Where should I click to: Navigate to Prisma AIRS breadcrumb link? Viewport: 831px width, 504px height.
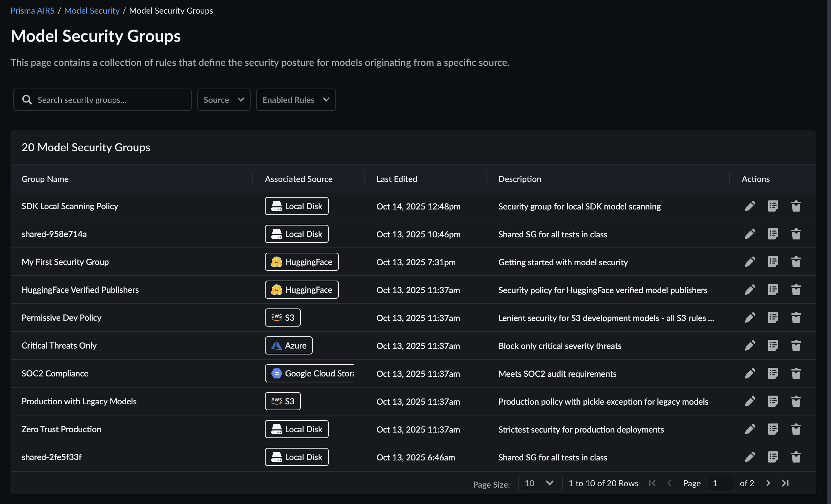(32, 10)
